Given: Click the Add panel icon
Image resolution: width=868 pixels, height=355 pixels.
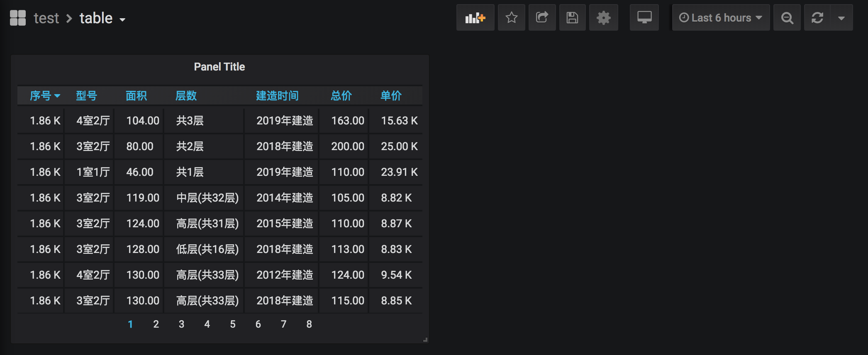Looking at the screenshot, I should coord(475,18).
